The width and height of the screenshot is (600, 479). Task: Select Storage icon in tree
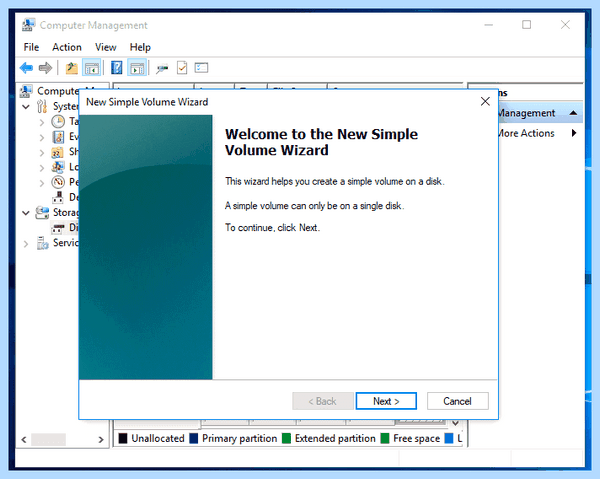pos(42,212)
